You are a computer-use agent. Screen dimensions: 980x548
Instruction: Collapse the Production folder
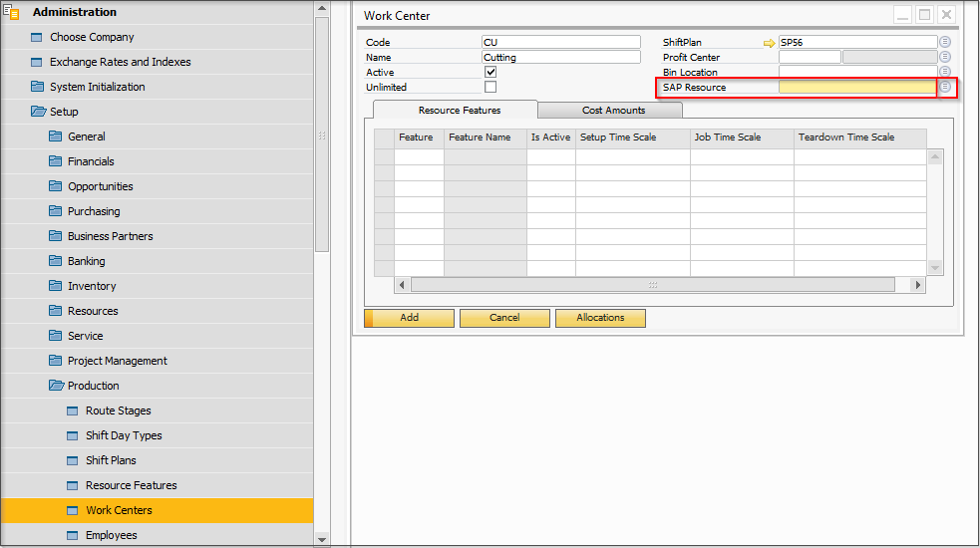pos(56,386)
